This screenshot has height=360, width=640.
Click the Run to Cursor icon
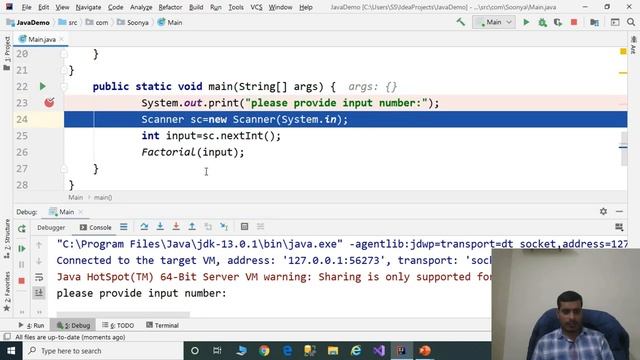coord(224,227)
